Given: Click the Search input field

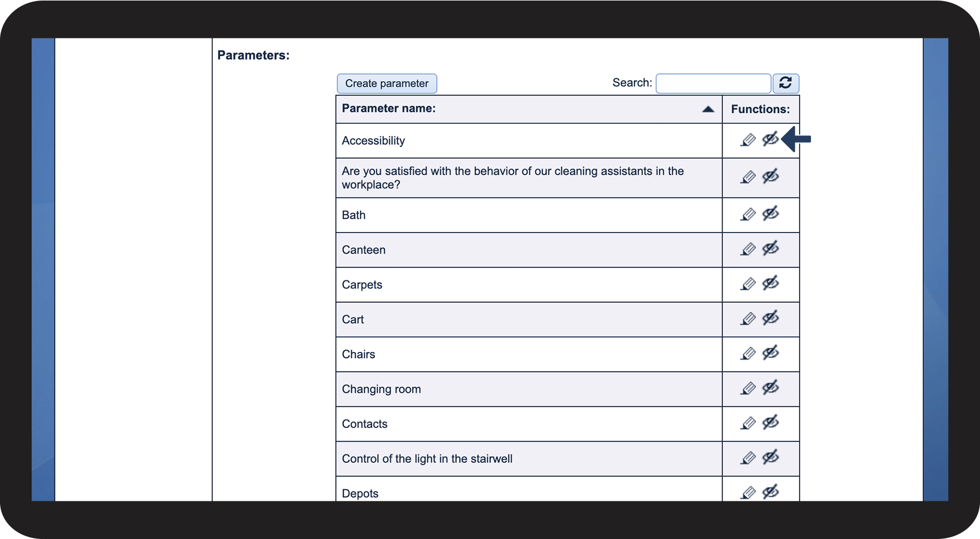Looking at the screenshot, I should point(713,83).
